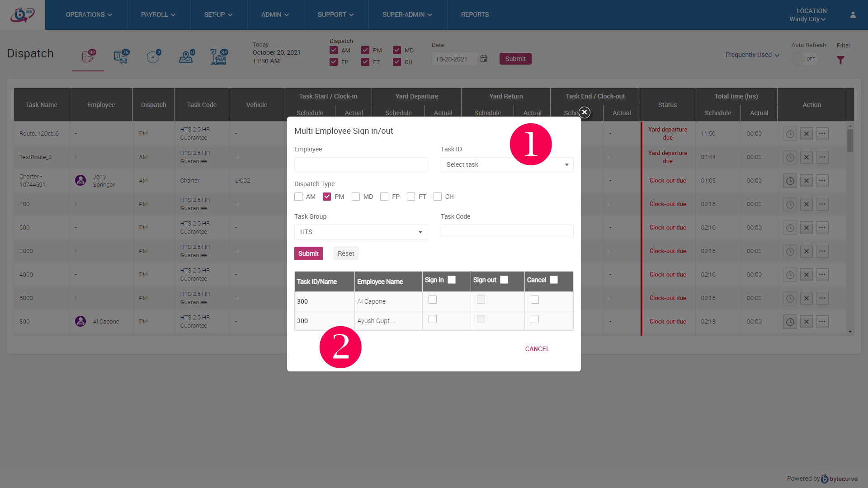
Task: Click the Reset button in dialog
Action: pyautogui.click(x=345, y=253)
